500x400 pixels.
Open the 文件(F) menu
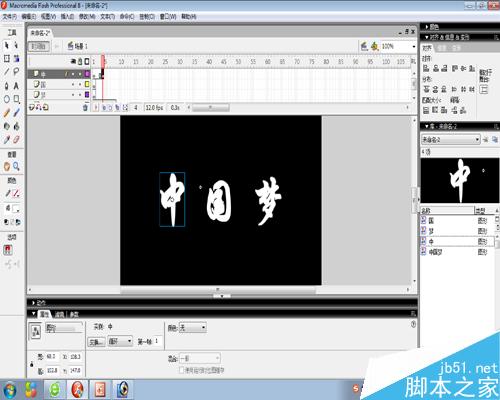[x=10, y=16]
